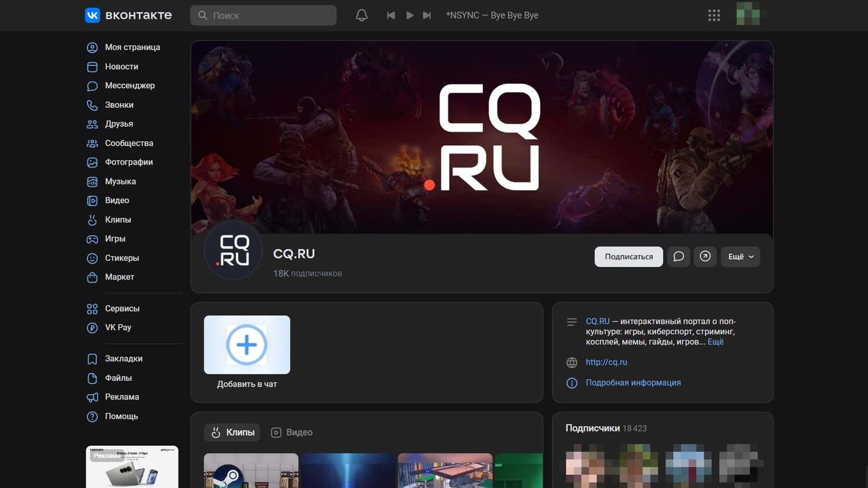Image resolution: width=868 pixels, height=488 pixels.
Task: Click the globe icon beside website link
Action: (572, 363)
